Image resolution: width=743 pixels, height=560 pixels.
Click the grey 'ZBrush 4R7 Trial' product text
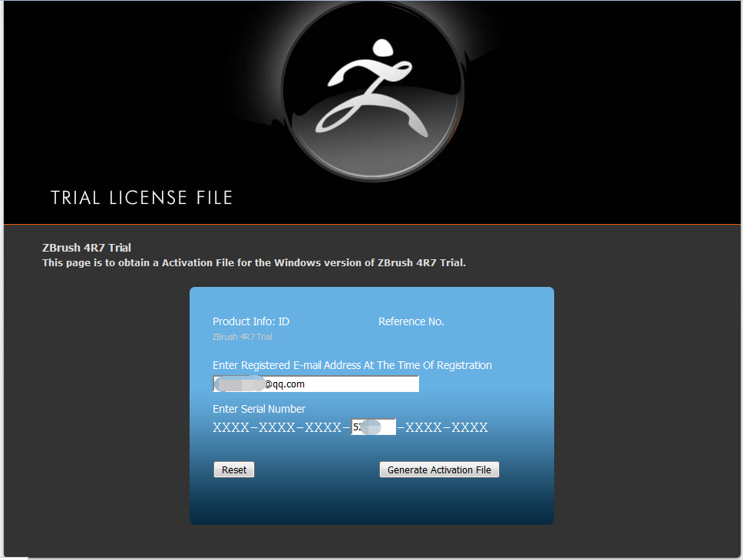coord(242,337)
